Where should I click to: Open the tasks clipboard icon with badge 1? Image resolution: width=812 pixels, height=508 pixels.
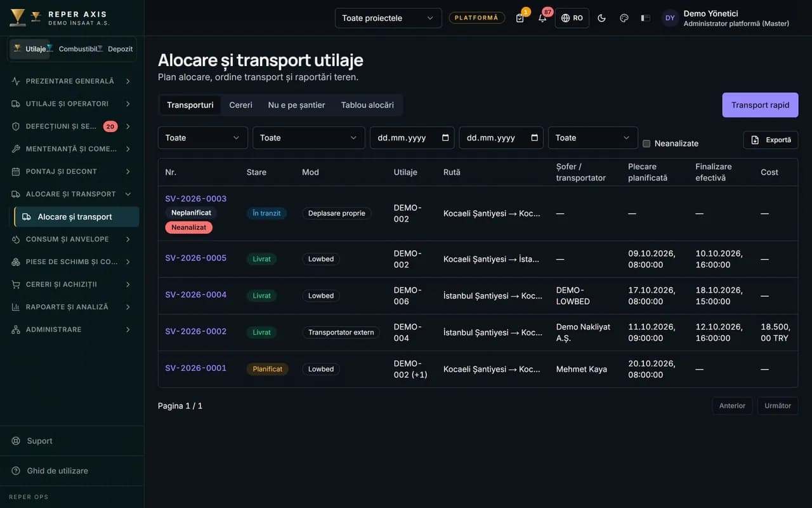(520, 18)
